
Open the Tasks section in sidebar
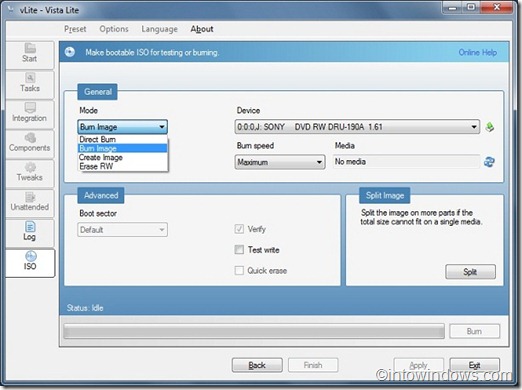30,84
